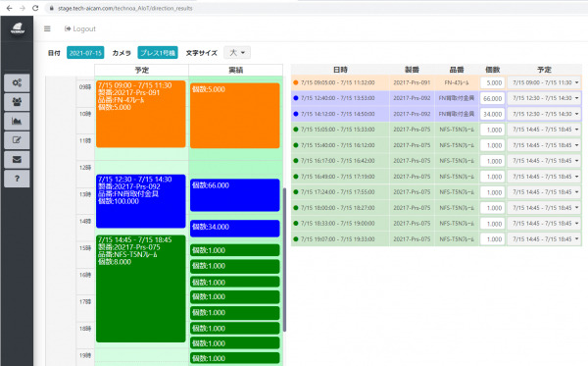Click orange dot in 09:05:00 row
This screenshot has width=588, height=366.
point(296,82)
